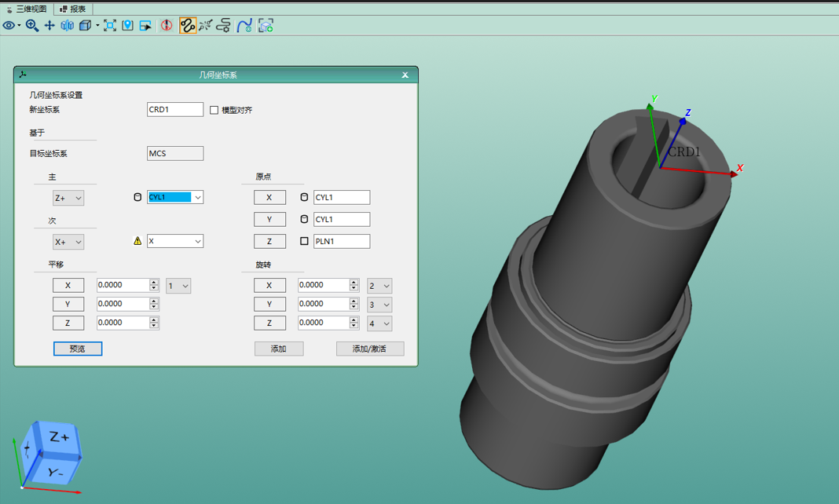839x504 pixels.
Task: Click the 原点 Y button
Action: point(269,219)
